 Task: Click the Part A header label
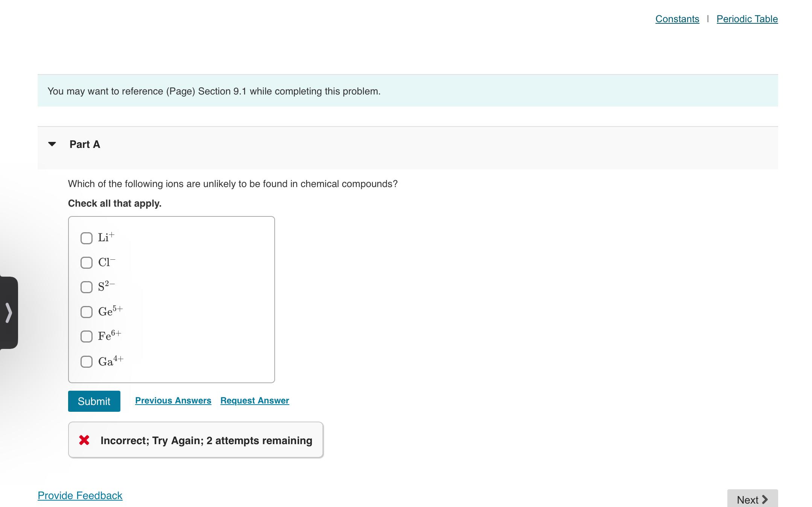click(85, 144)
